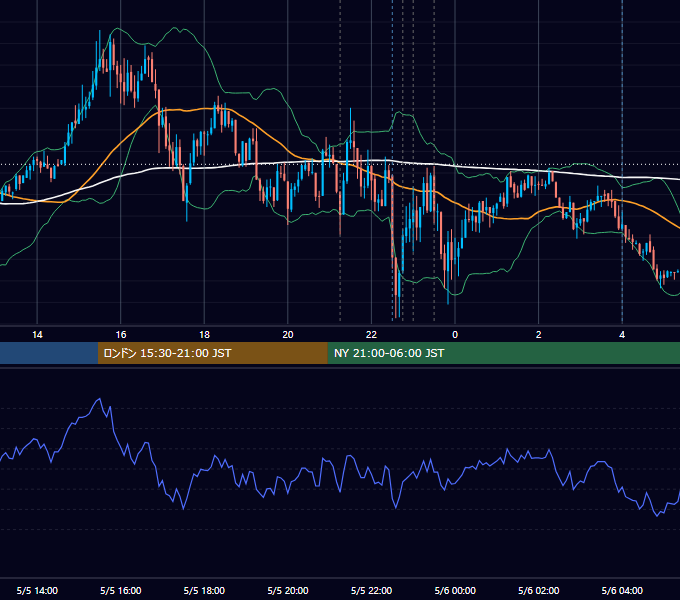Click the 22 hour label on price chart axis
Image resolution: width=680 pixels, height=600 pixels.
click(x=372, y=335)
